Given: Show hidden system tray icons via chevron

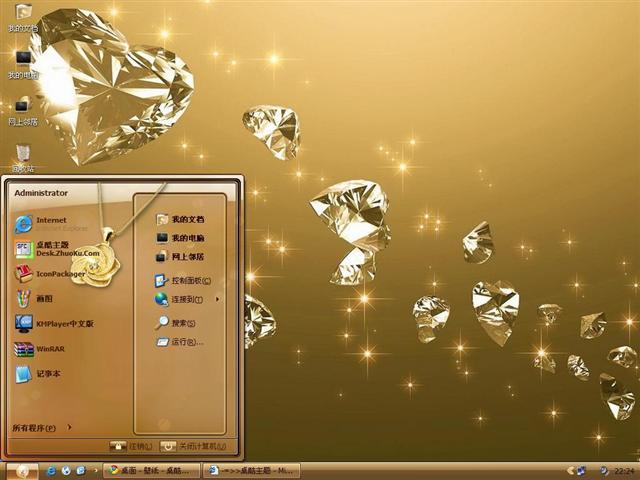Looking at the screenshot, I should click(x=570, y=471).
